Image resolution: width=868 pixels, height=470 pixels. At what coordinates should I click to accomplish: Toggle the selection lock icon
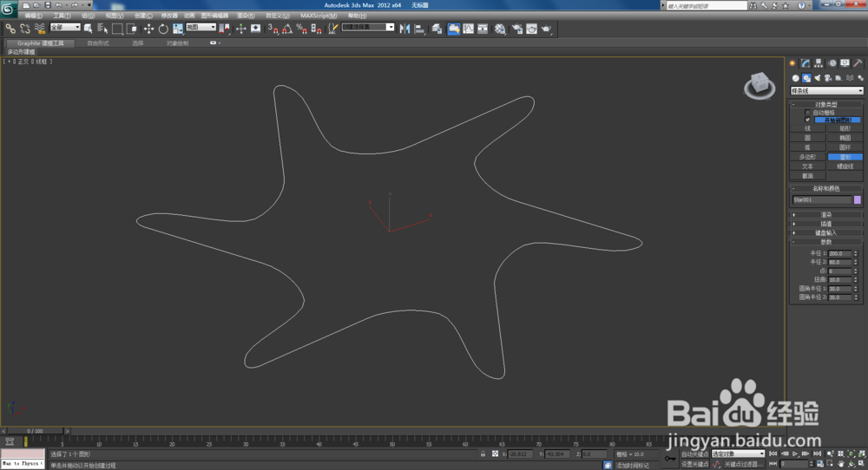pos(483,454)
